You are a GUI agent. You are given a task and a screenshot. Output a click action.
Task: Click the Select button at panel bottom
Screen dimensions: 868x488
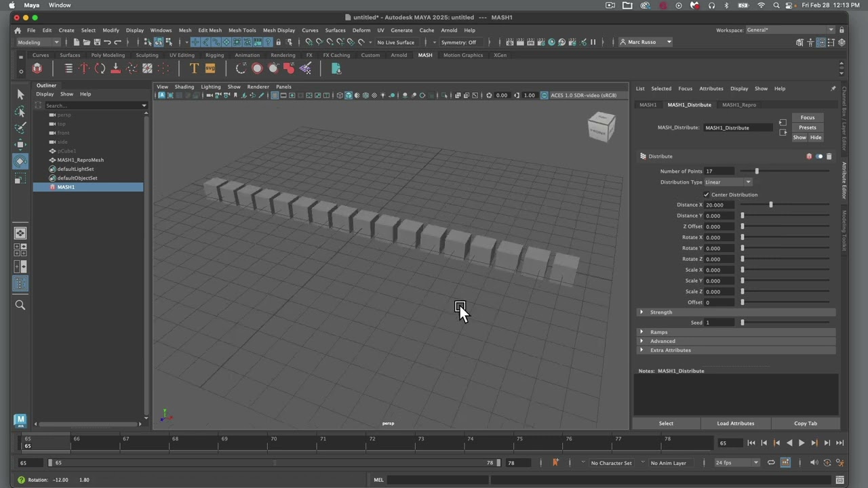coord(666,424)
